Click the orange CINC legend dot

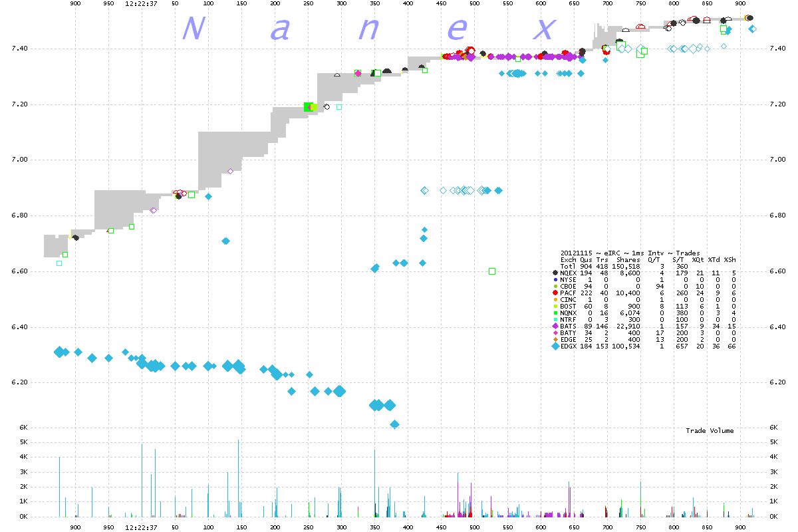555,300
